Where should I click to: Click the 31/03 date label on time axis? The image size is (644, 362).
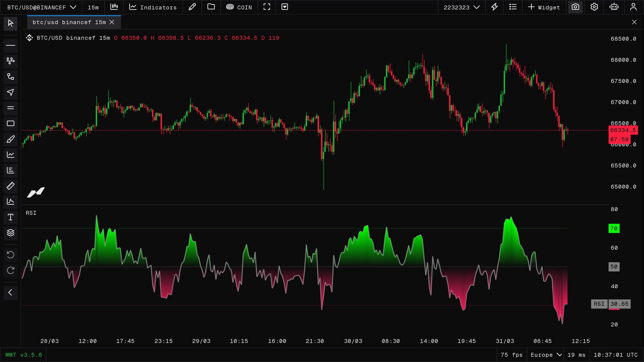click(505, 341)
